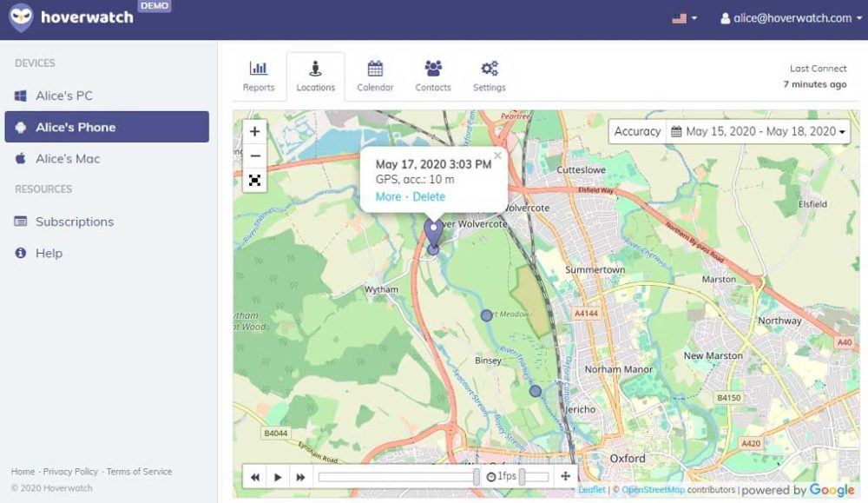
Task: Open the Contacts section icon
Action: (433, 69)
